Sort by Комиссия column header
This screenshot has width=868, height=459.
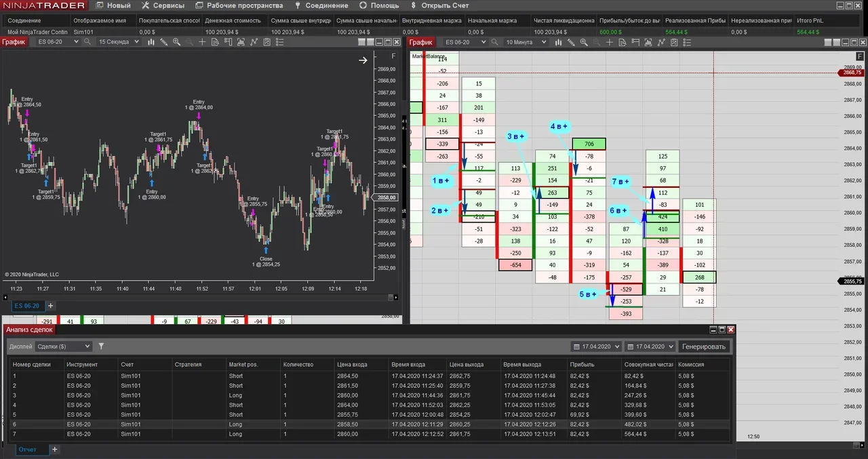(x=704, y=365)
